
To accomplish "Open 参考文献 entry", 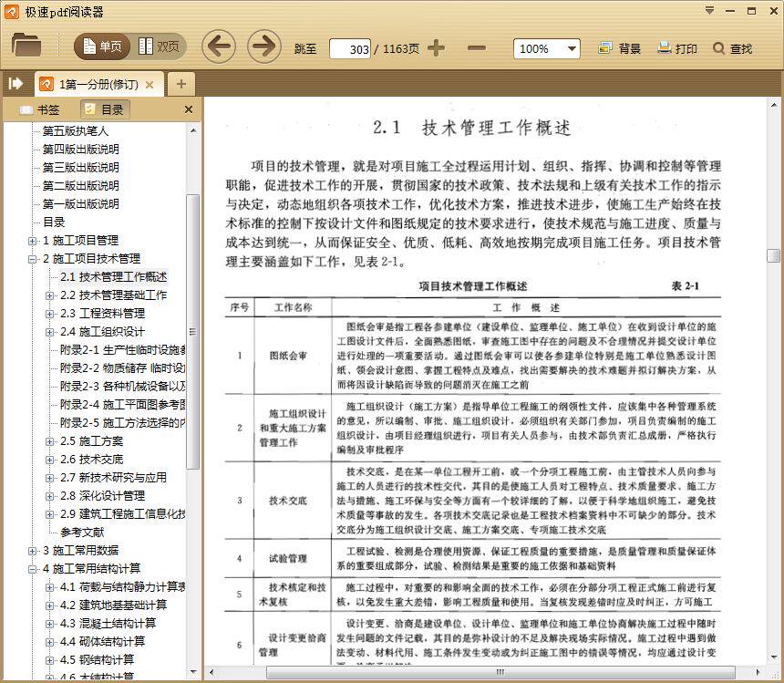I will [x=82, y=533].
